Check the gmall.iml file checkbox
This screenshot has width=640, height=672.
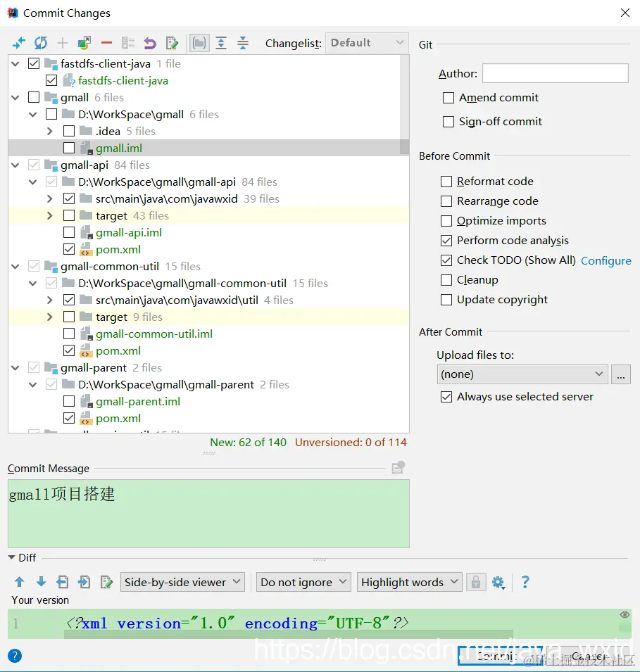(68, 148)
